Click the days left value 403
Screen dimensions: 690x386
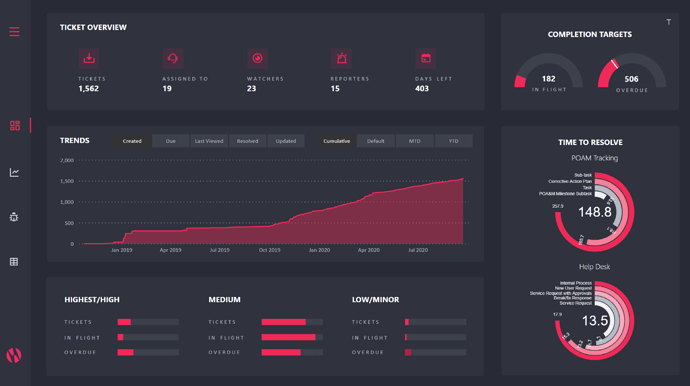[422, 88]
